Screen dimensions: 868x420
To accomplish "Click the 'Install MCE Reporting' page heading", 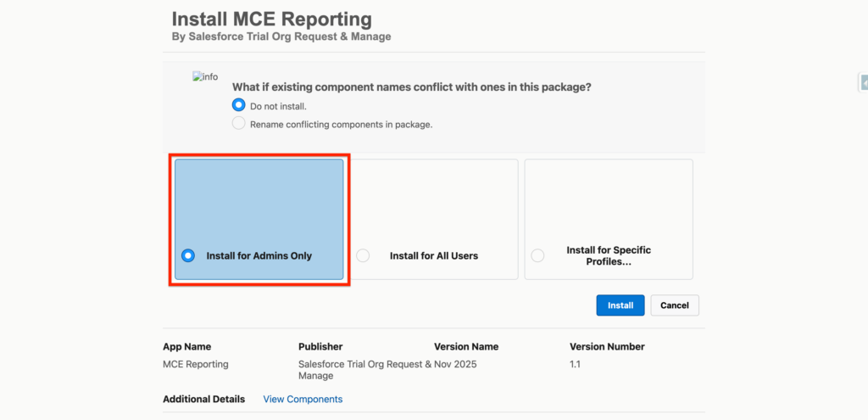I will click(x=271, y=19).
